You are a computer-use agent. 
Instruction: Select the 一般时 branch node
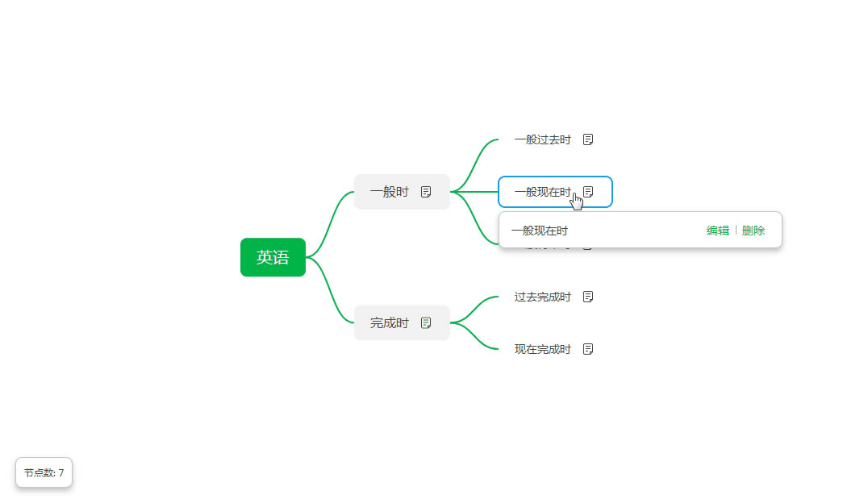point(390,192)
